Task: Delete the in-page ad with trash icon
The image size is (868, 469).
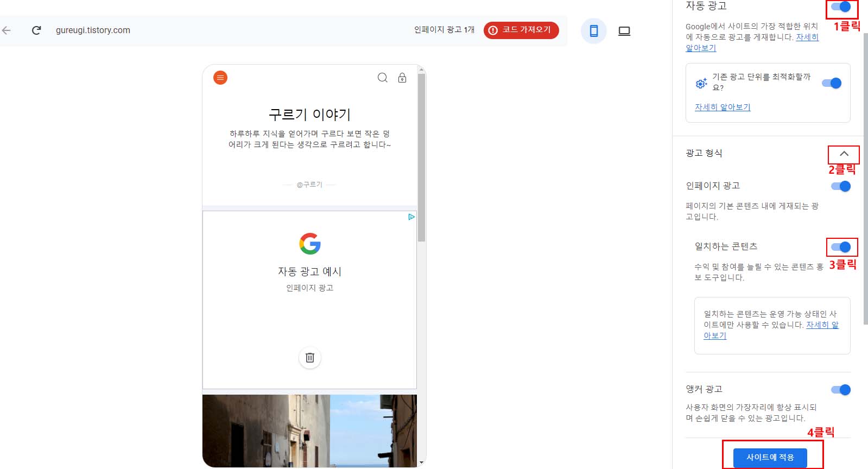Action: [310, 358]
